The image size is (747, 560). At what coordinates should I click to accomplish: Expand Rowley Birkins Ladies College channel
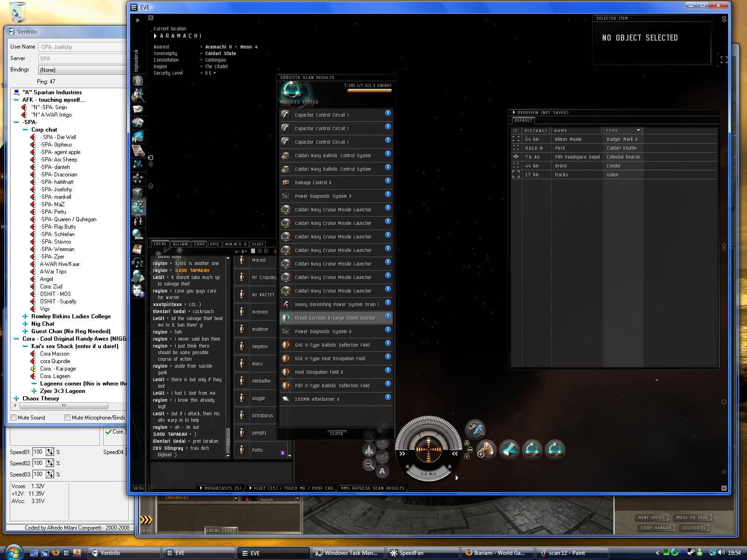point(25,316)
